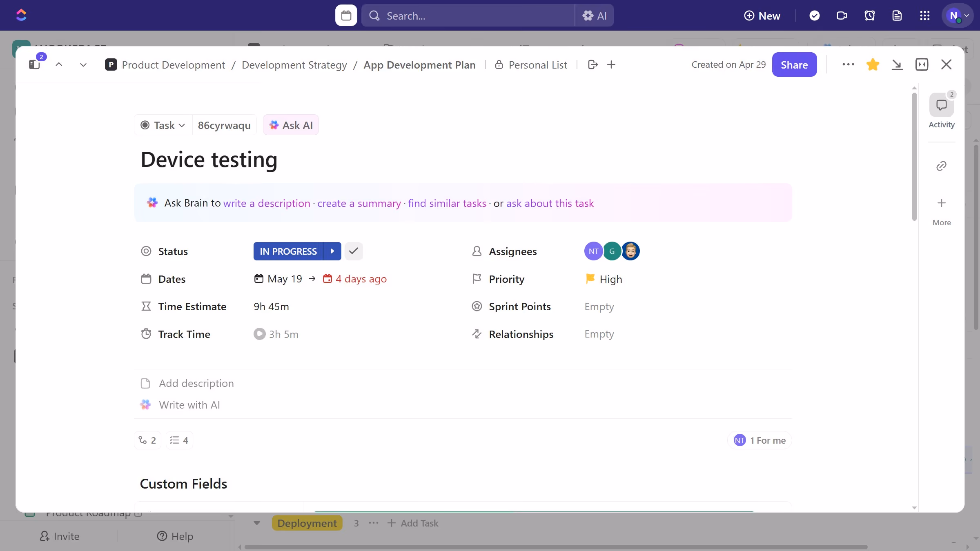This screenshot has width=980, height=551.
Task: Advance to the next status with the arrow button
Action: pyautogui.click(x=332, y=251)
